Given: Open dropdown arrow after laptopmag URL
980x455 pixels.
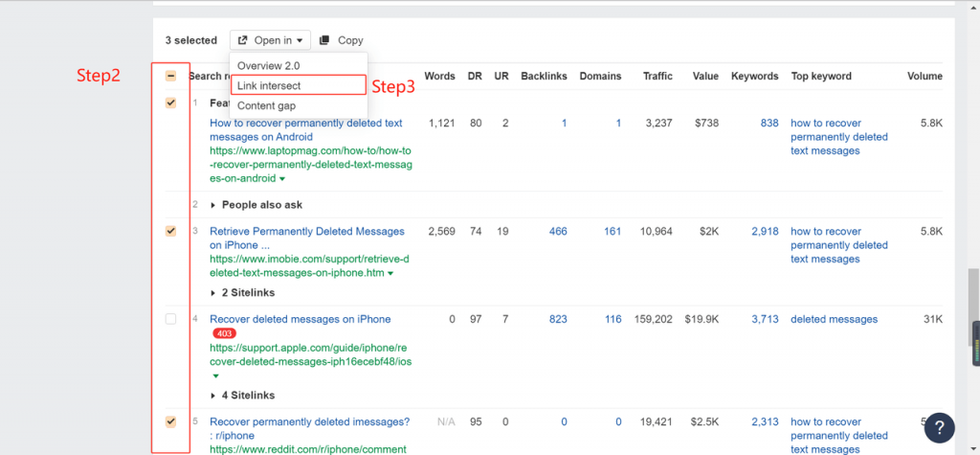Looking at the screenshot, I should point(282,179).
